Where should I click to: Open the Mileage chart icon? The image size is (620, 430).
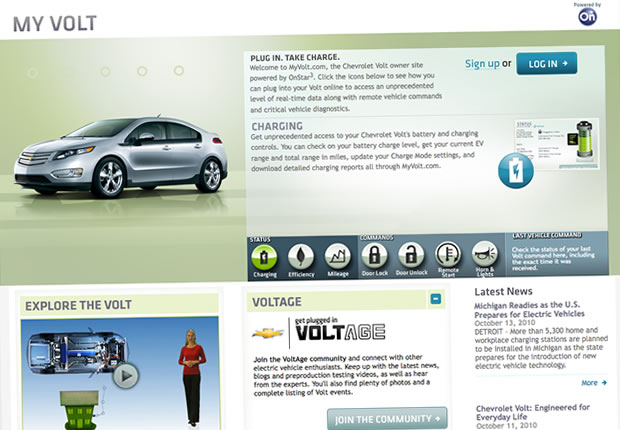click(x=338, y=256)
